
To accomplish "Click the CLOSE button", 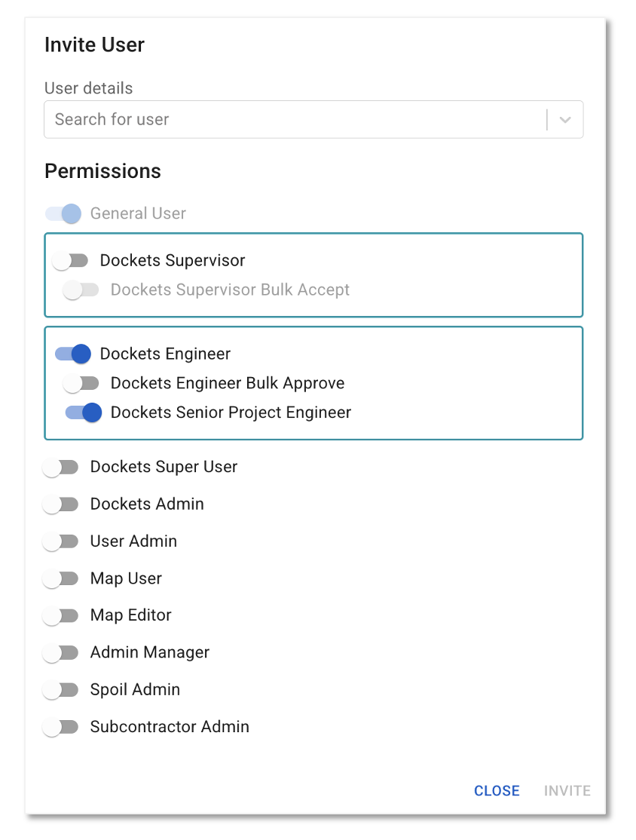I will [x=497, y=791].
